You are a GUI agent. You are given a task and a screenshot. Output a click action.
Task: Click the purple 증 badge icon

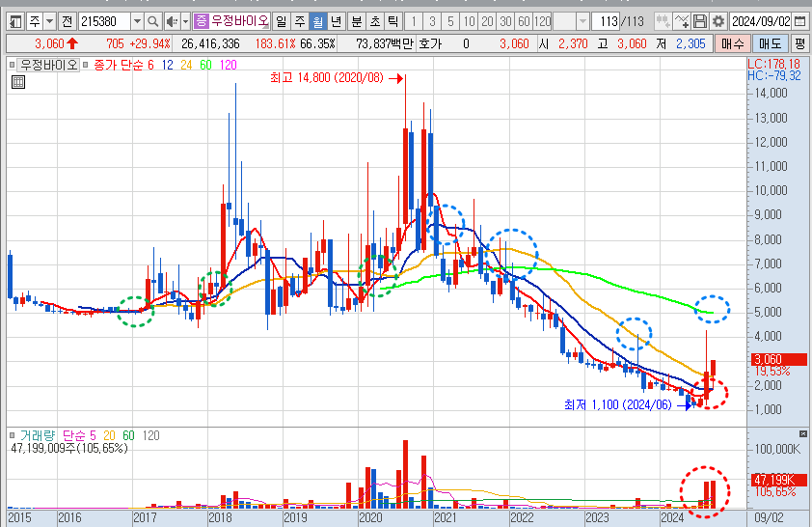pyautogui.click(x=201, y=21)
